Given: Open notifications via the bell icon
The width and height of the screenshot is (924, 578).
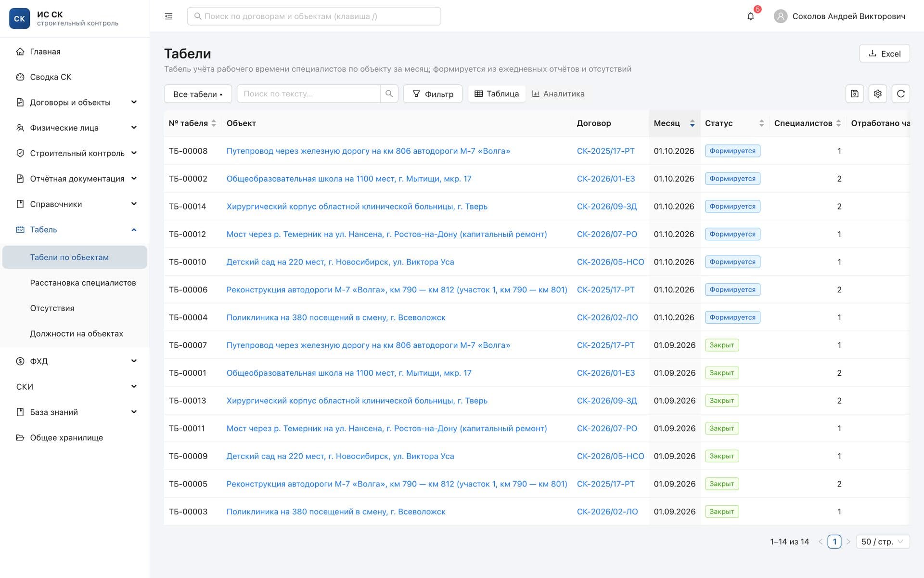Looking at the screenshot, I should [750, 16].
